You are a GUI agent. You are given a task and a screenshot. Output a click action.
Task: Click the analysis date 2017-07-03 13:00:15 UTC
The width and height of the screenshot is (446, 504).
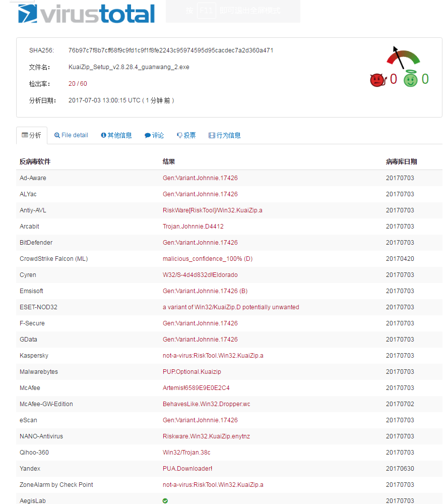(x=104, y=100)
